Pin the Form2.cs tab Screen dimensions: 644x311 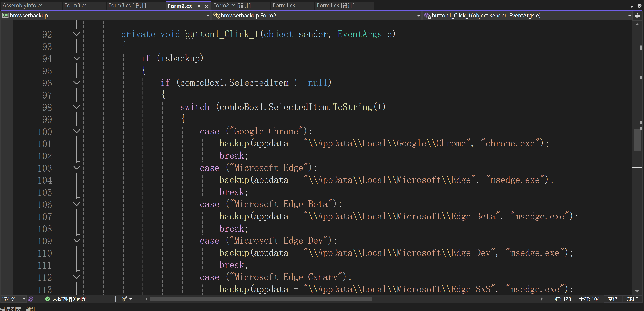(x=199, y=6)
